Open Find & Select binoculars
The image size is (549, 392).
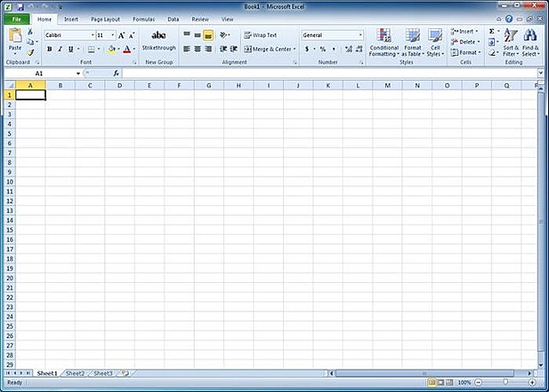pos(530,43)
